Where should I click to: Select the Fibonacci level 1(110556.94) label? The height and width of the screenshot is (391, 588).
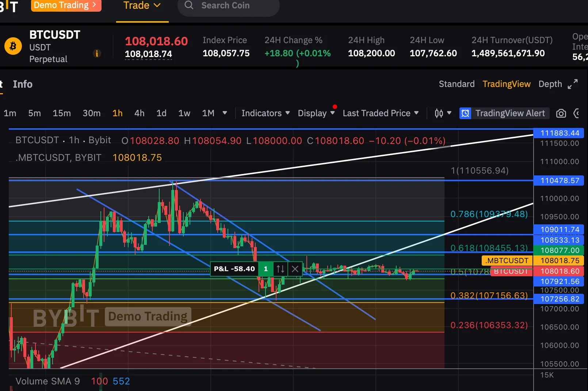[x=480, y=171]
